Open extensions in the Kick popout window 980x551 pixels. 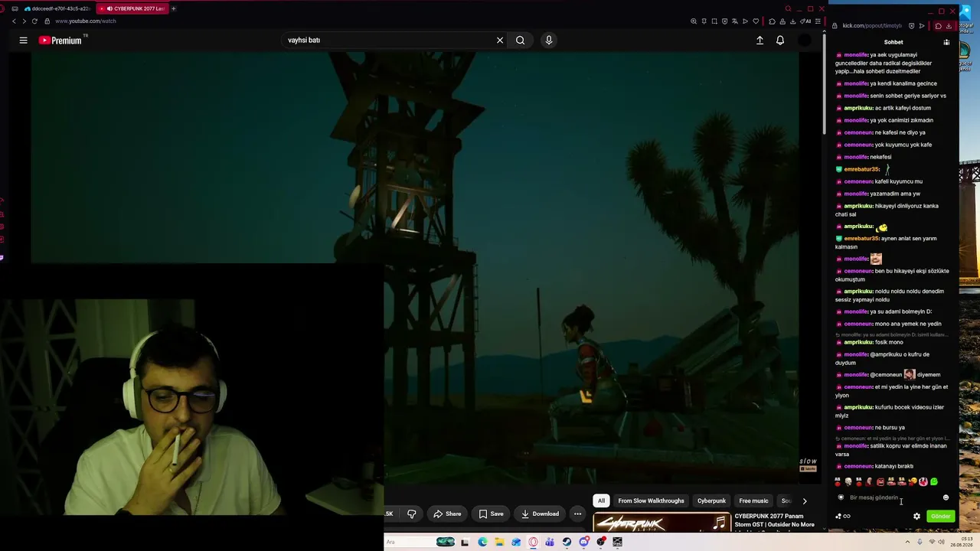pyautogui.click(x=938, y=26)
